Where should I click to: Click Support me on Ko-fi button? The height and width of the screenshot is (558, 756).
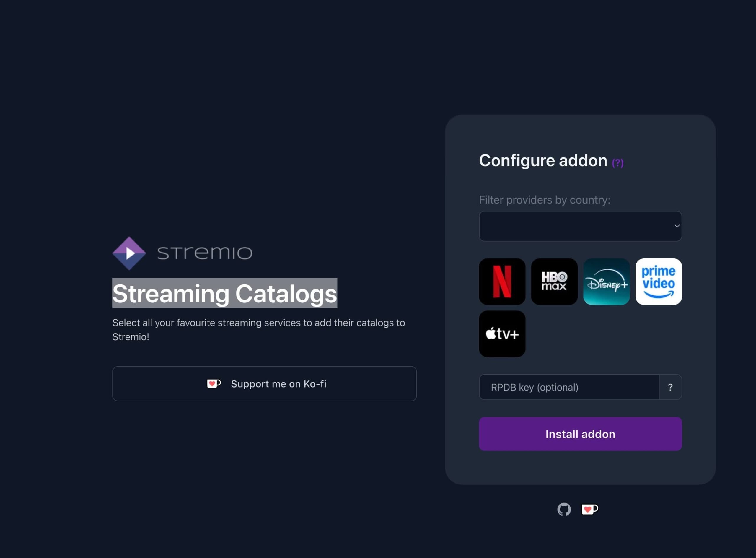(264, 384)
